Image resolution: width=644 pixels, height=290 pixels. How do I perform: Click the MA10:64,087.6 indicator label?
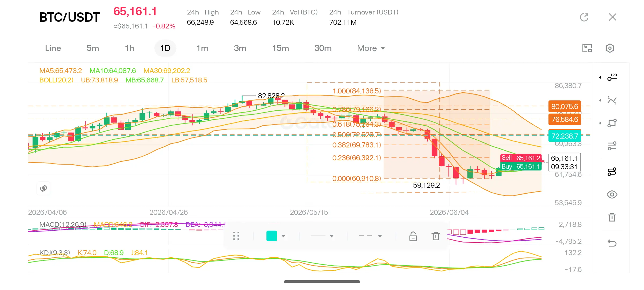pos(113,71)
